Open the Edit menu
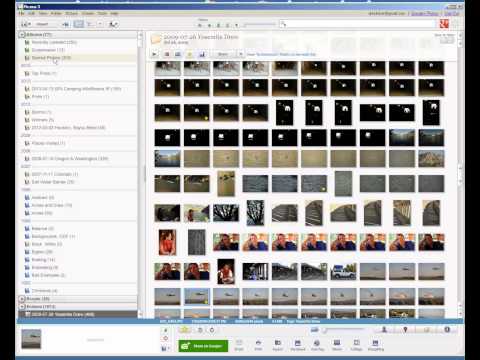This screenshot has width=480, height=360. (x=31, y=13)
